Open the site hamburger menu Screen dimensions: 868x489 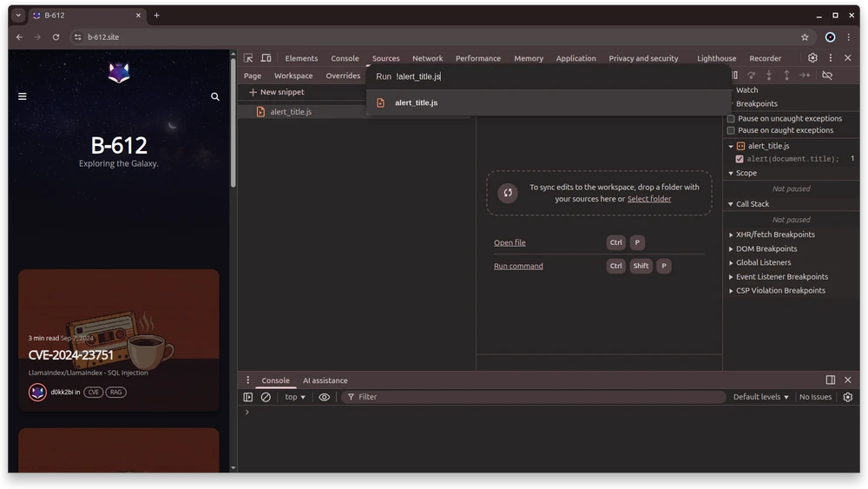tap(23, 96)
